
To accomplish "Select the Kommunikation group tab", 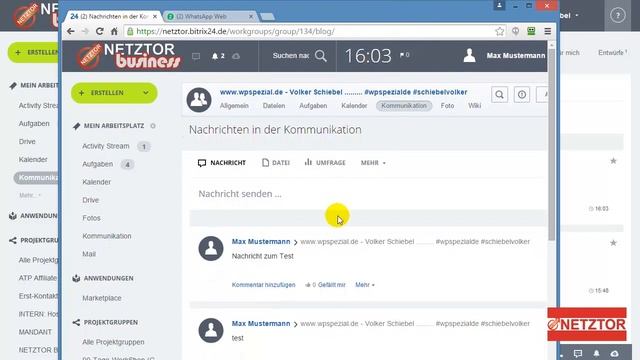I will [x=404, y=106].
